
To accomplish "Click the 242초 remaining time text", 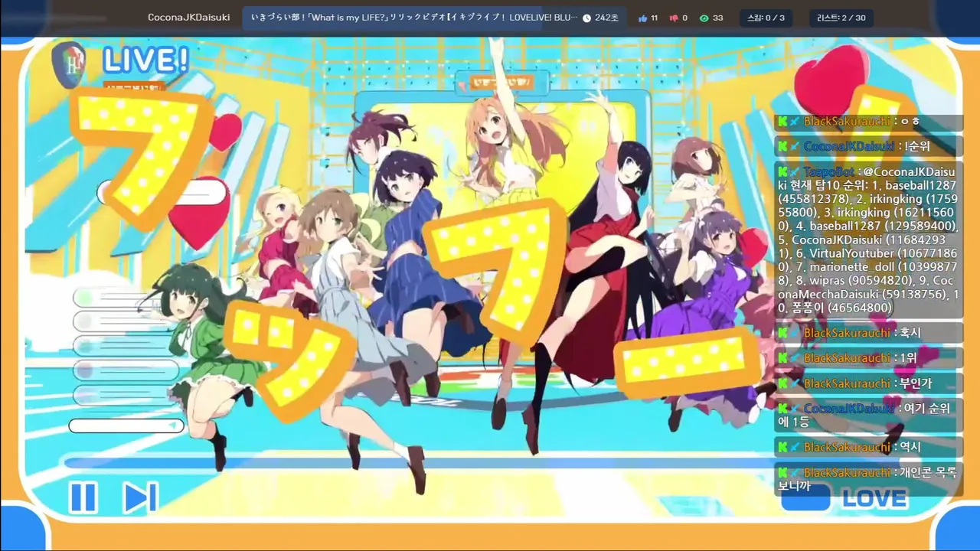I will (607, 18).
